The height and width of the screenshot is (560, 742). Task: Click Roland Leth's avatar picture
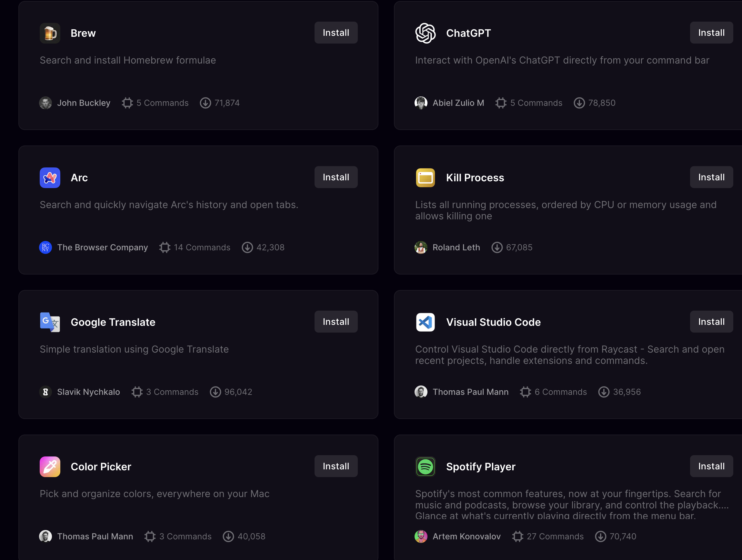click(x=421, y=247)
